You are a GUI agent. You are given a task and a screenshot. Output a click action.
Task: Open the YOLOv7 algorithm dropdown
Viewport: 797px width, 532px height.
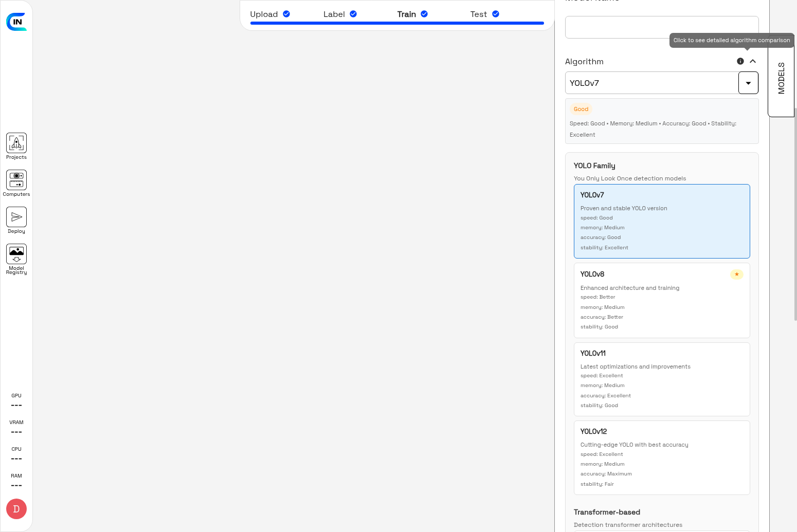(748, 83)
